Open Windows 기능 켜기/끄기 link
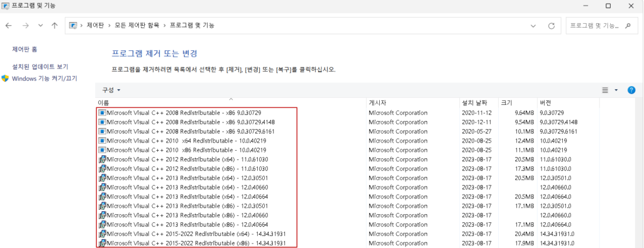The width and height of the screenshot is (644, 248). [x=45, y=78]
